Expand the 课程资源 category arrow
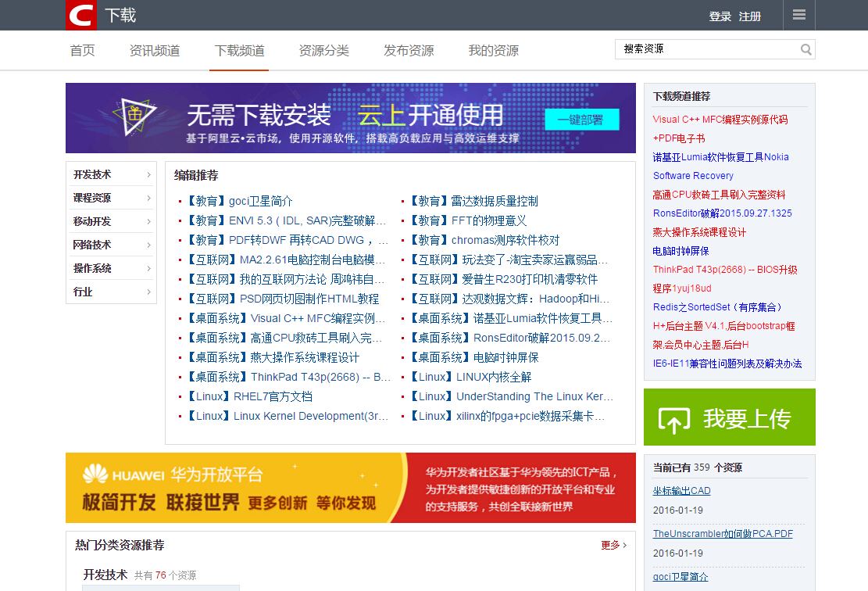This screenshot has width=868, height=591. click(149, 198)
